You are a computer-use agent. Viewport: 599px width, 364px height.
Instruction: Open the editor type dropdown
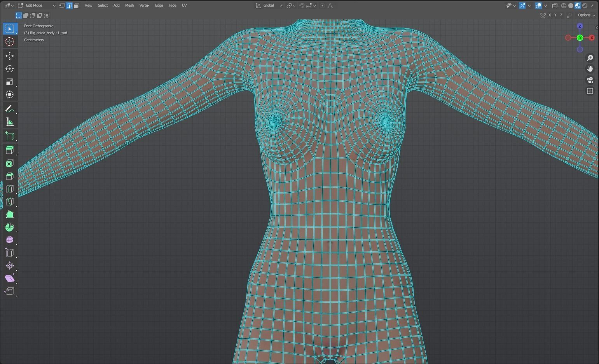[9, 5]
